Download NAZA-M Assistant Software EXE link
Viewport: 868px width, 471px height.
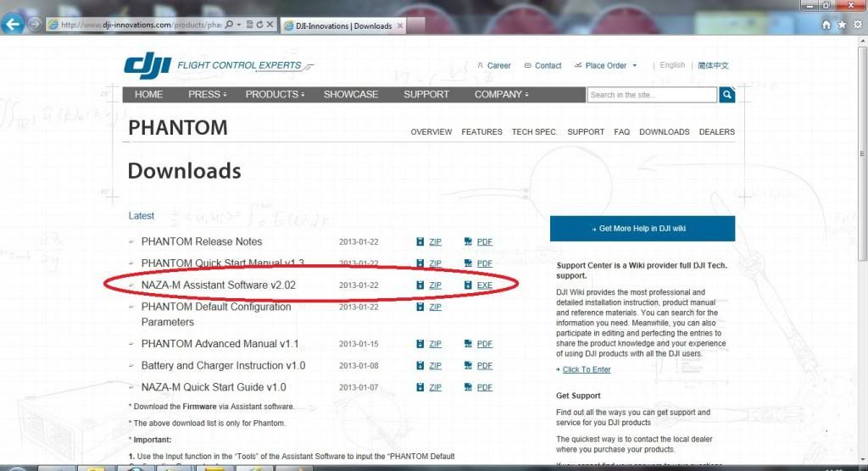484,285
